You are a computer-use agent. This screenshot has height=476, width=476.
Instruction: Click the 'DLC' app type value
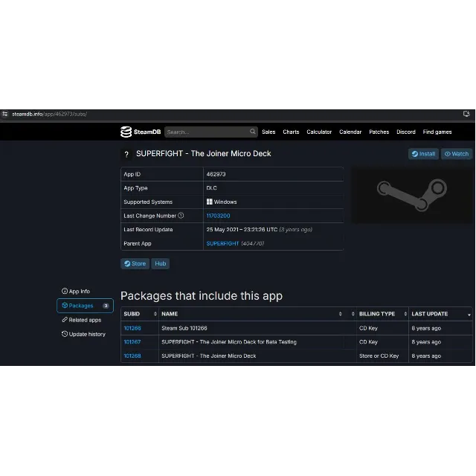pyautogui.click(x=211, y=188)
